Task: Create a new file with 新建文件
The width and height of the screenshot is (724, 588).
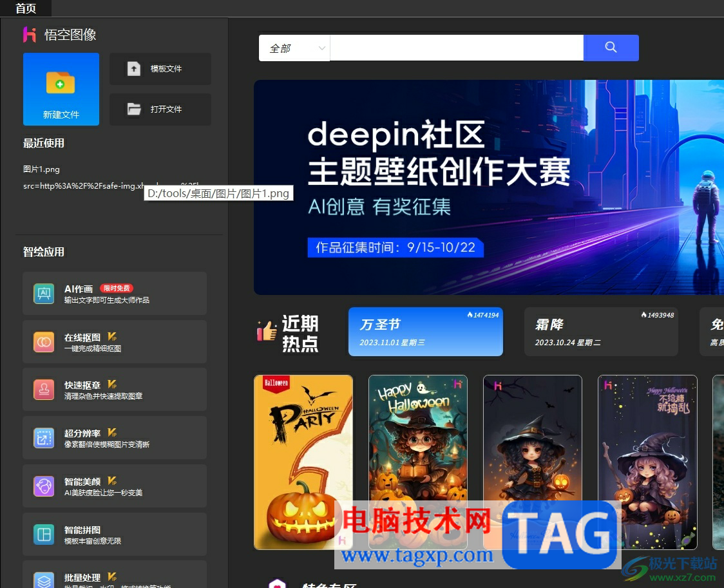Action: [x=61, y=89]
